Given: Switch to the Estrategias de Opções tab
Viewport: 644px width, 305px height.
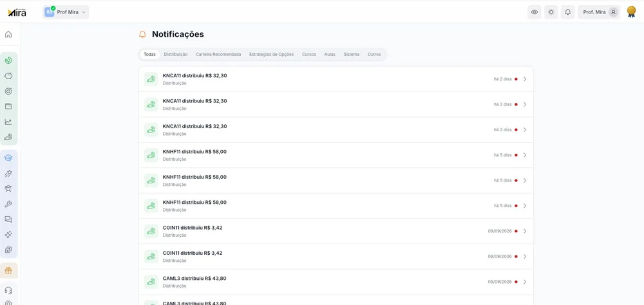Looking at the screenshot, I should (x=272, y=54).
